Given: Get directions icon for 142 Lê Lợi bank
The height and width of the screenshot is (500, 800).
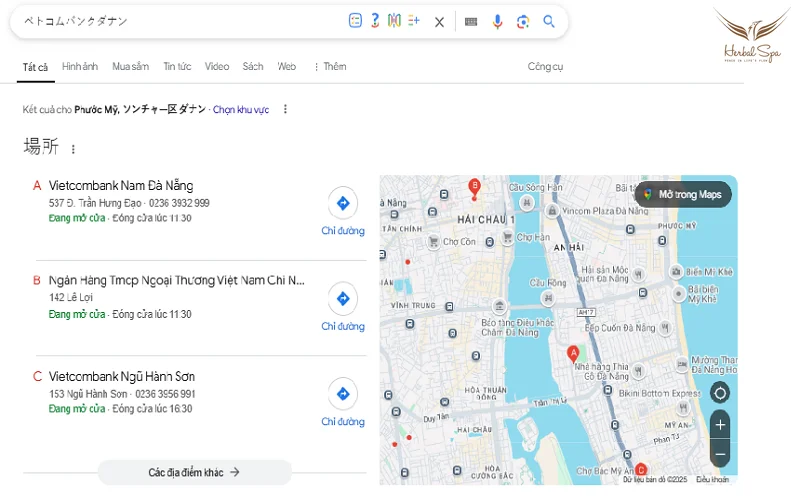Looking at the screenshot, I should click(343, 298).
